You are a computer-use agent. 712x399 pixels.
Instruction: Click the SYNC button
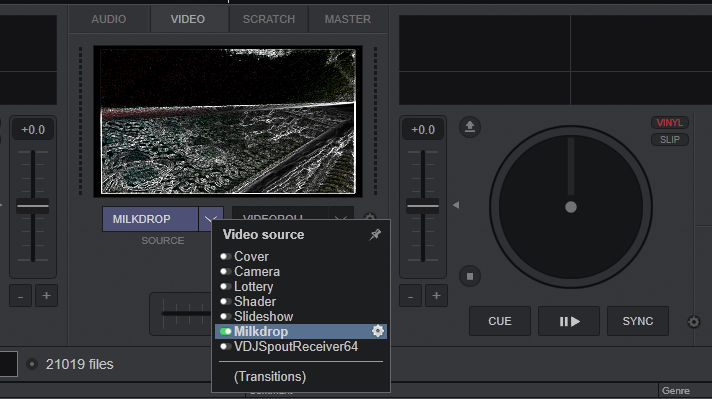pos(638,321)
